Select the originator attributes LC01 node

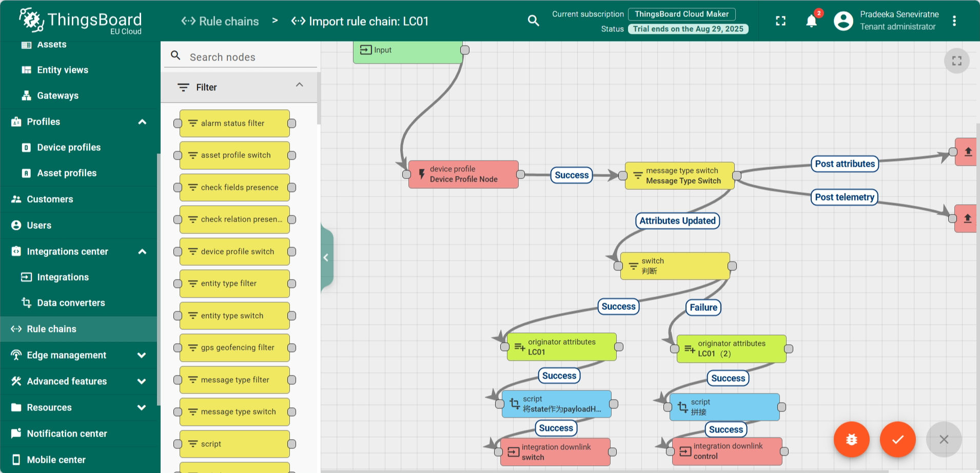coord(562,347)
